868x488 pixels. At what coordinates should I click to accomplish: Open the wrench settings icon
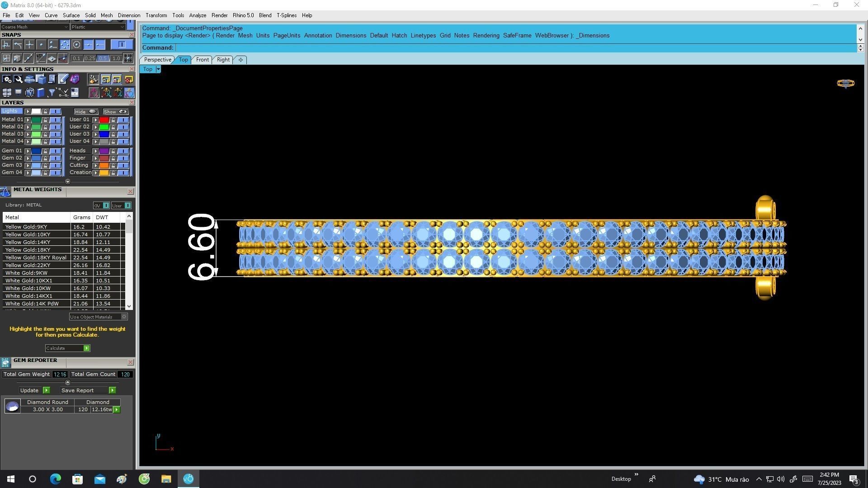[18, 80]
